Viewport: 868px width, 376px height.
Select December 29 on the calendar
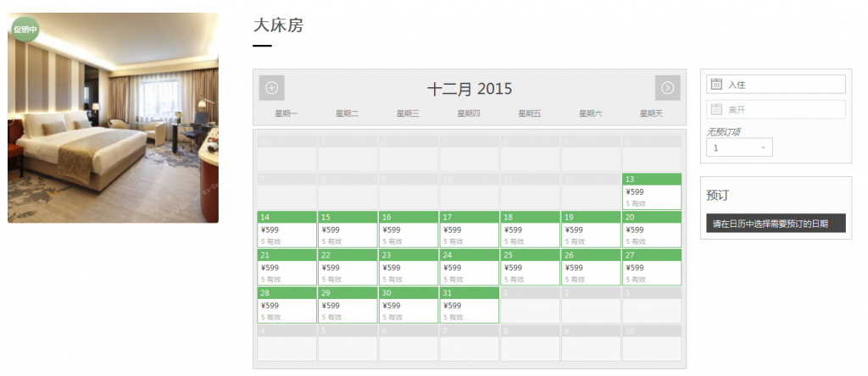pyautogui.click(x=348, y=305)
